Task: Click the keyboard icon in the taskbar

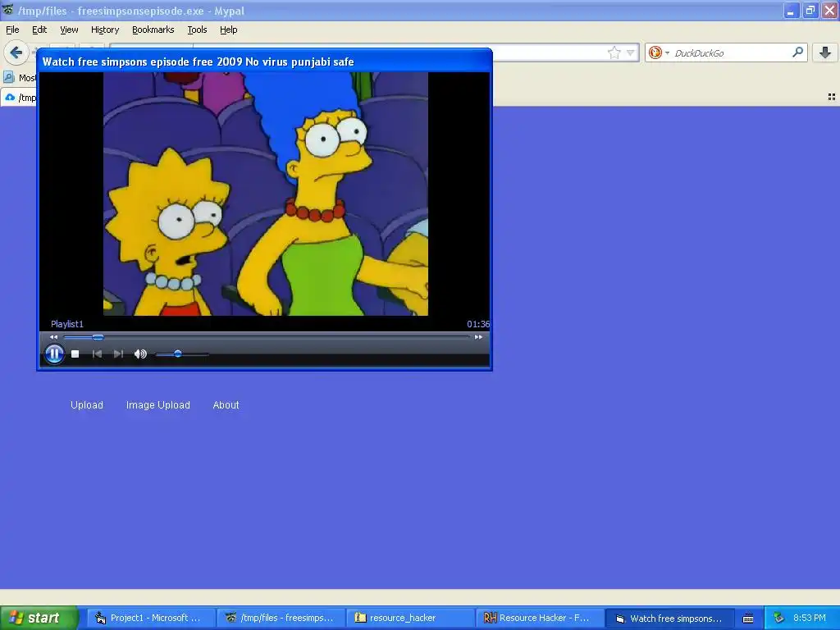Action: tap(748, 619)
